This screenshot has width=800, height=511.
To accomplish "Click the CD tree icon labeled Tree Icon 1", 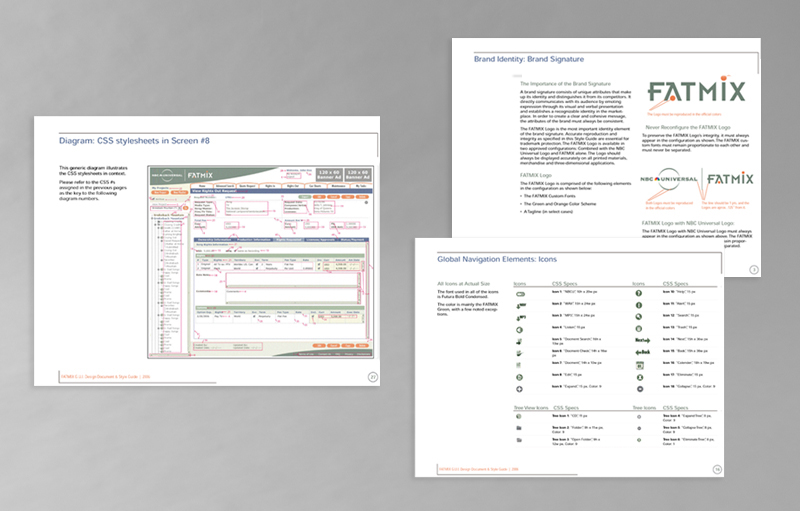I will [519, 417].
